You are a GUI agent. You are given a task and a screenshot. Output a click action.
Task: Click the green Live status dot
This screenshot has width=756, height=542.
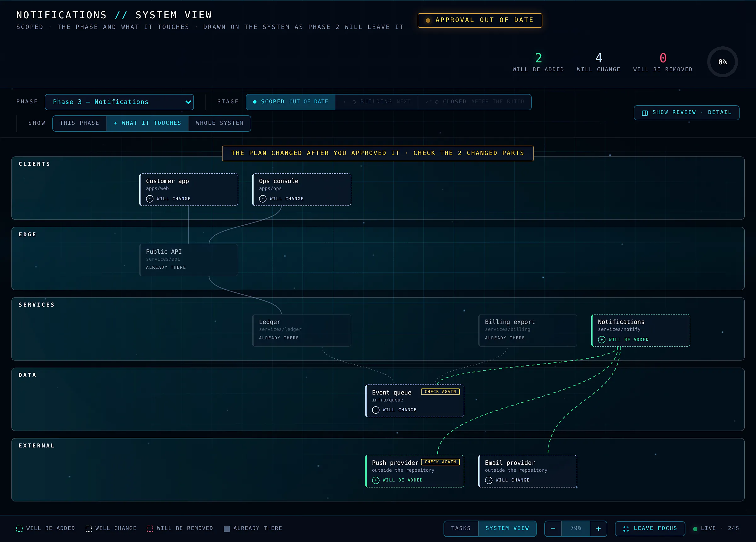click(x=695, y=529)
